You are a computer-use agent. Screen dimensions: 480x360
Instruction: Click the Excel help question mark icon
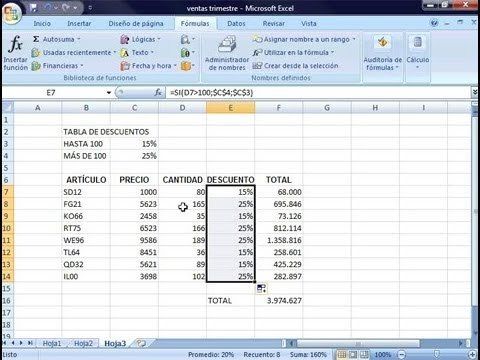pos(434,23)
